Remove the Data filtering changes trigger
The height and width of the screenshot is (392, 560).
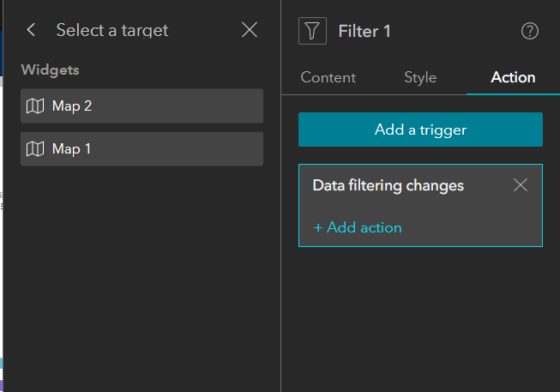[520, 185]
